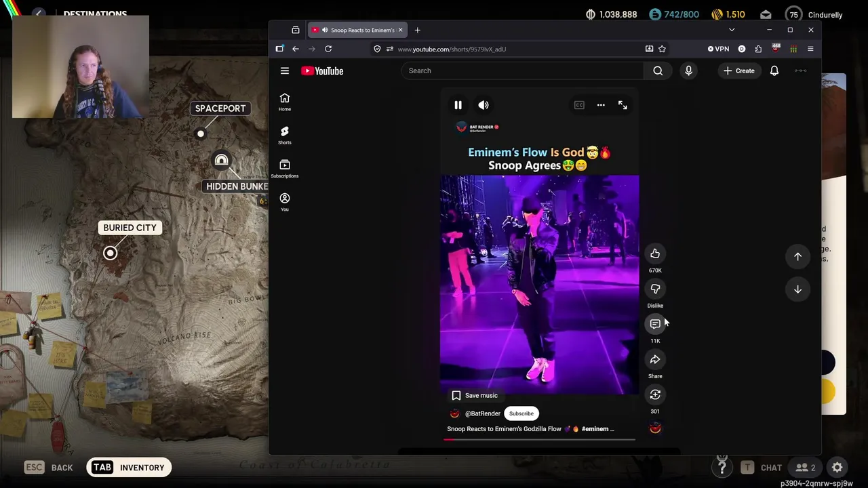Click the Create button

[x=739, y=70]
